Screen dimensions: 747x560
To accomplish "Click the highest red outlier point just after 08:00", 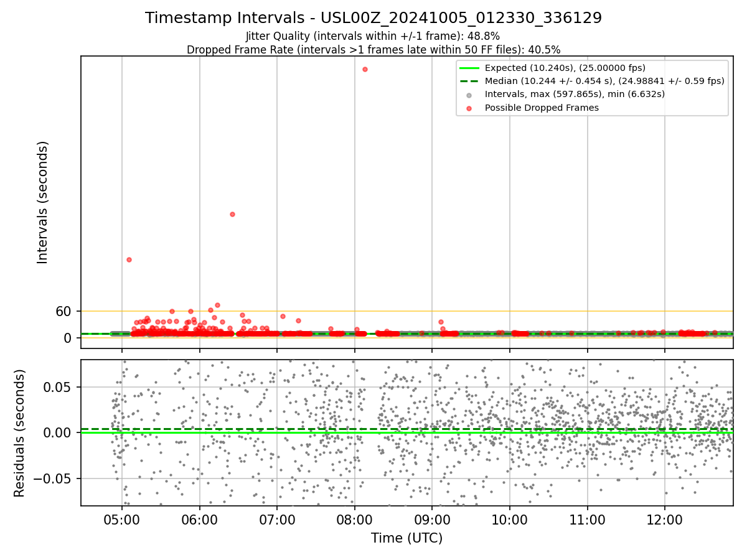I will click(365, 69).
